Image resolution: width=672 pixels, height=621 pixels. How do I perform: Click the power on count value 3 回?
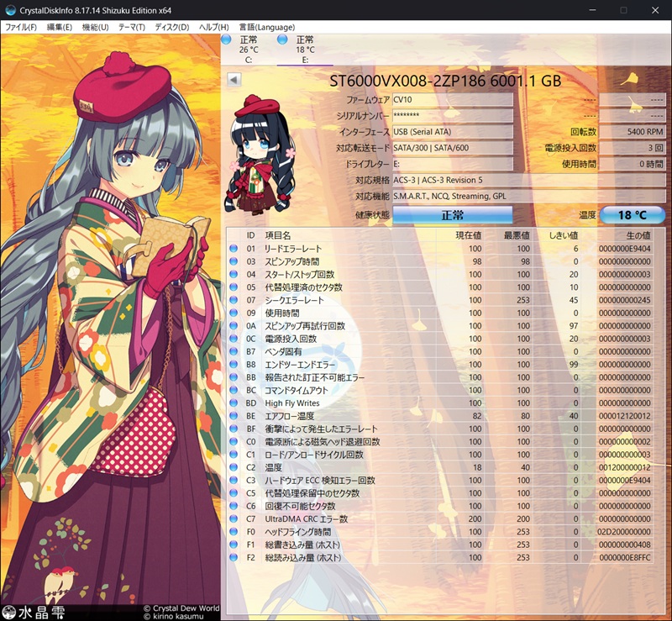point(633,148)
